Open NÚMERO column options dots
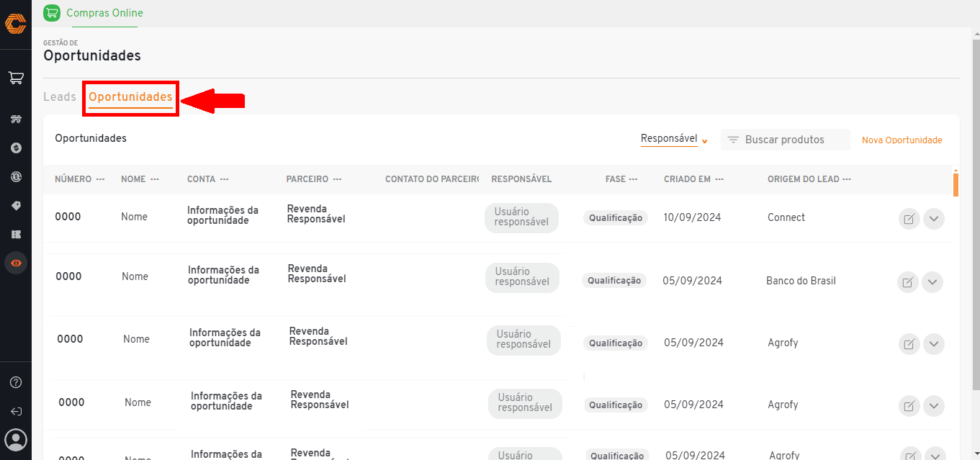Screen dimensions: 980x460 100,179
